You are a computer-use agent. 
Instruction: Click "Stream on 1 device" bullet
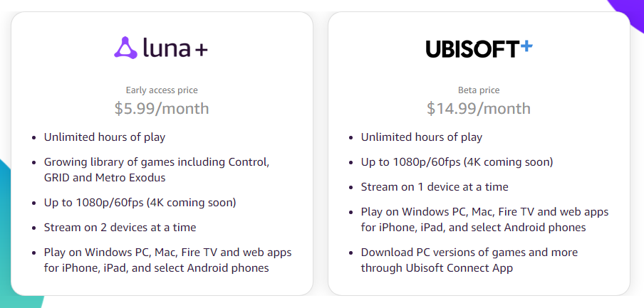tap(435, 187)
